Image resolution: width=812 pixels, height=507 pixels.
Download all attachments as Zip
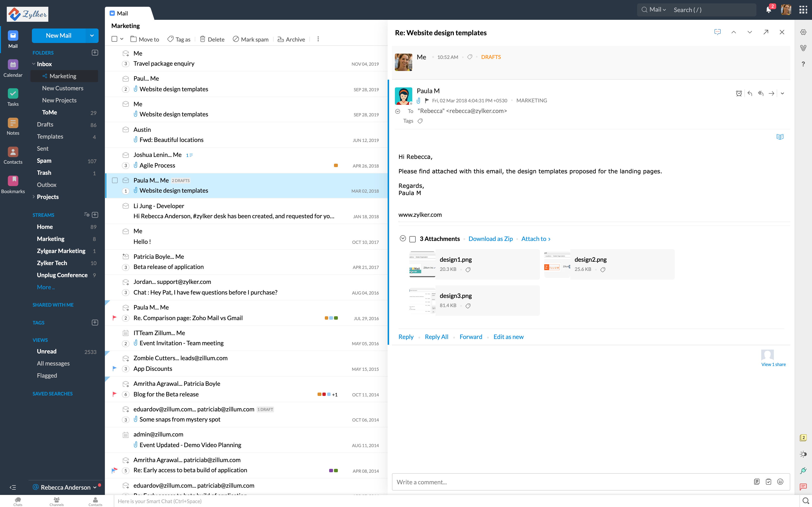point(490,238)
